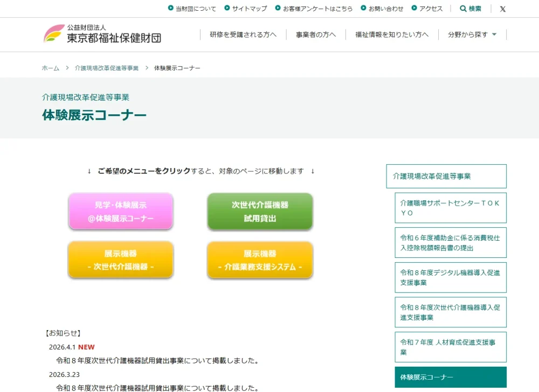Open 令和7年度 人材育成促進支援事業 item
Screen dimensions: 539x392
[451, 347]
